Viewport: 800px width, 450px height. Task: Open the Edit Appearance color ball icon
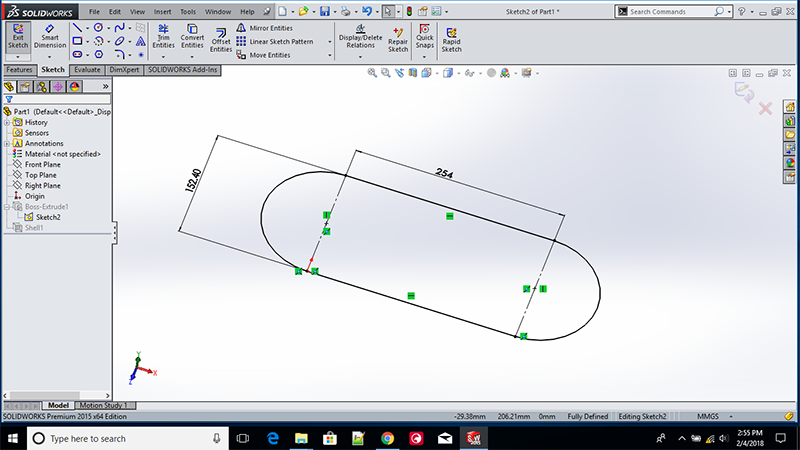(x=505, y=73)
